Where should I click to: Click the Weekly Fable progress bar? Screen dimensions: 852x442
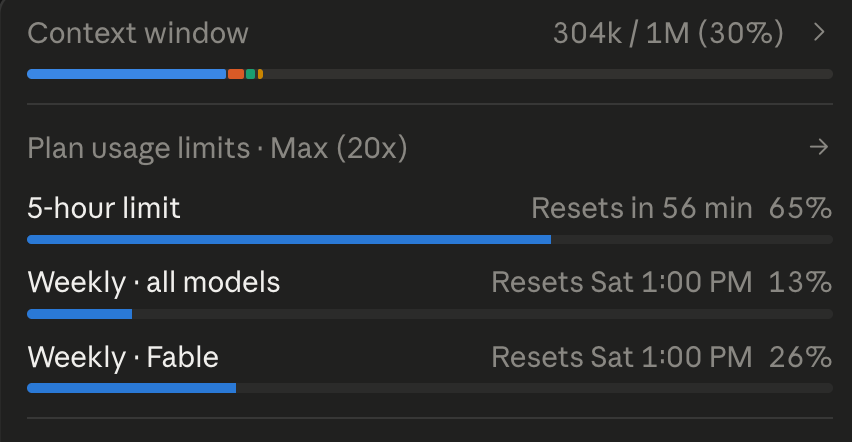430,388
